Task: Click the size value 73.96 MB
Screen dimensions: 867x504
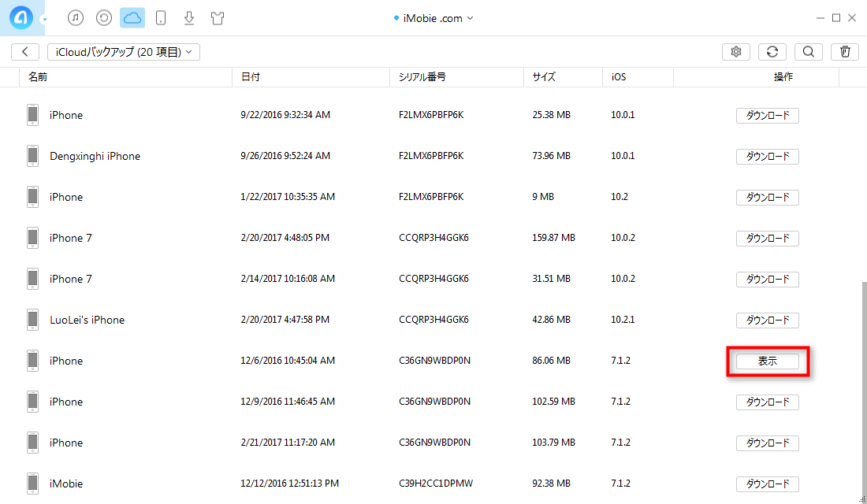Action: [x=551, y=156]
